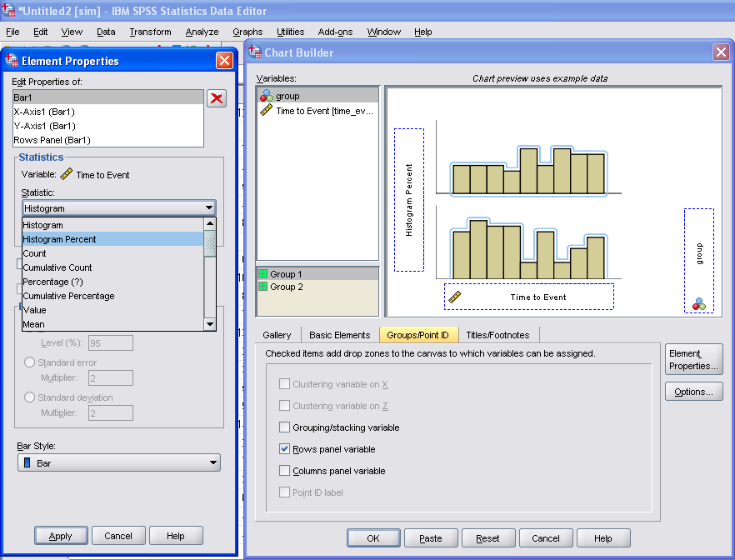
Task: Uncheck the Rows panel variable checkbox
Action: [x=285, y=449]
